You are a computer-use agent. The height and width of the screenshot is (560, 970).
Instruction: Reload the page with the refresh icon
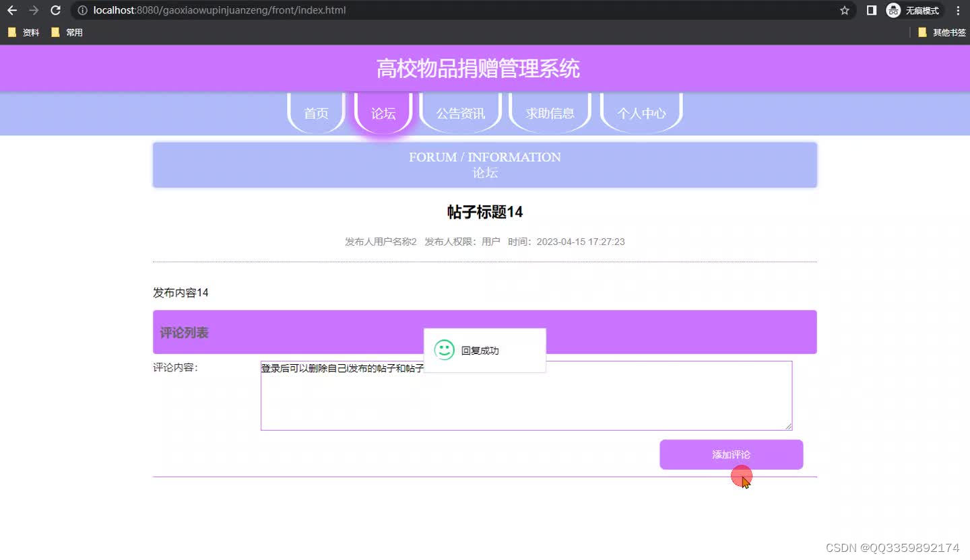56,10
